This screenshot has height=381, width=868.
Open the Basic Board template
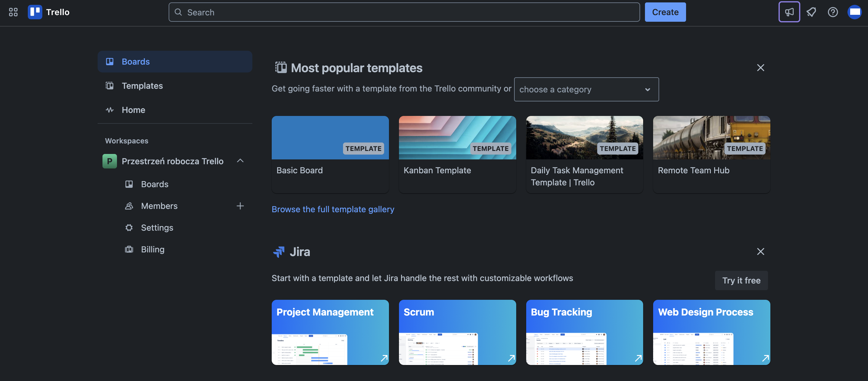point(330,155)
